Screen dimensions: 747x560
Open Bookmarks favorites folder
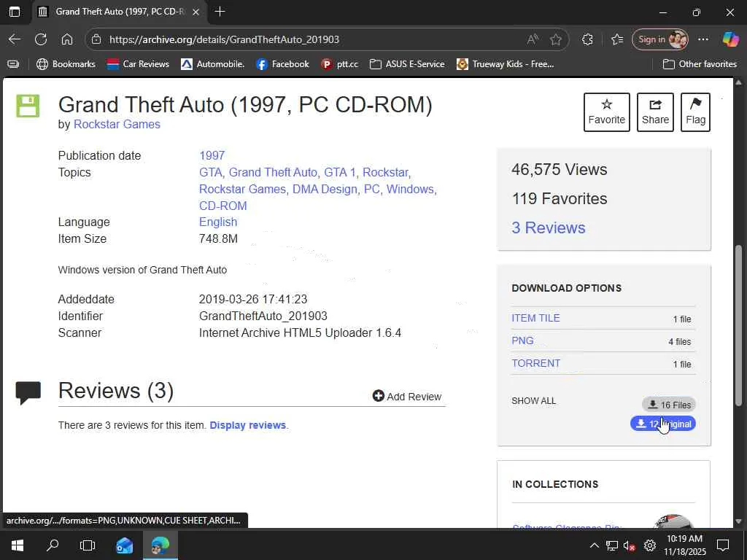pos(66,64)
